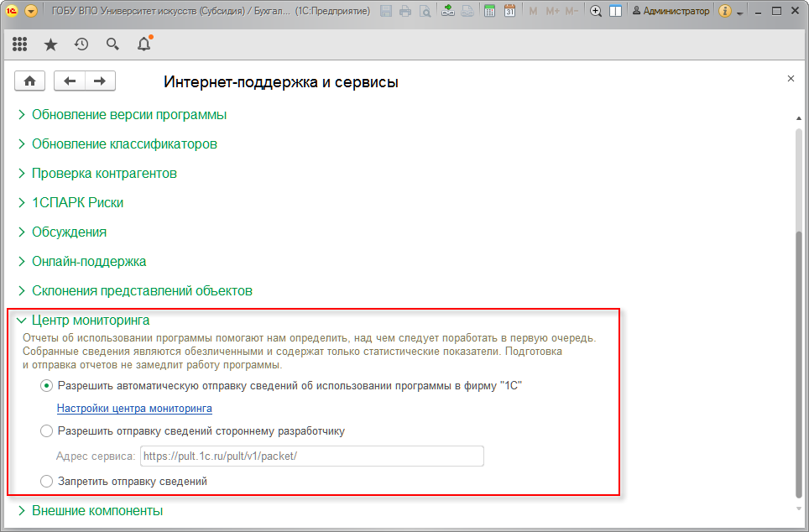Viewport: 809px width, 532px height.
Task: Open Настройки центра мониторинга link
Action: coord(134,409)
